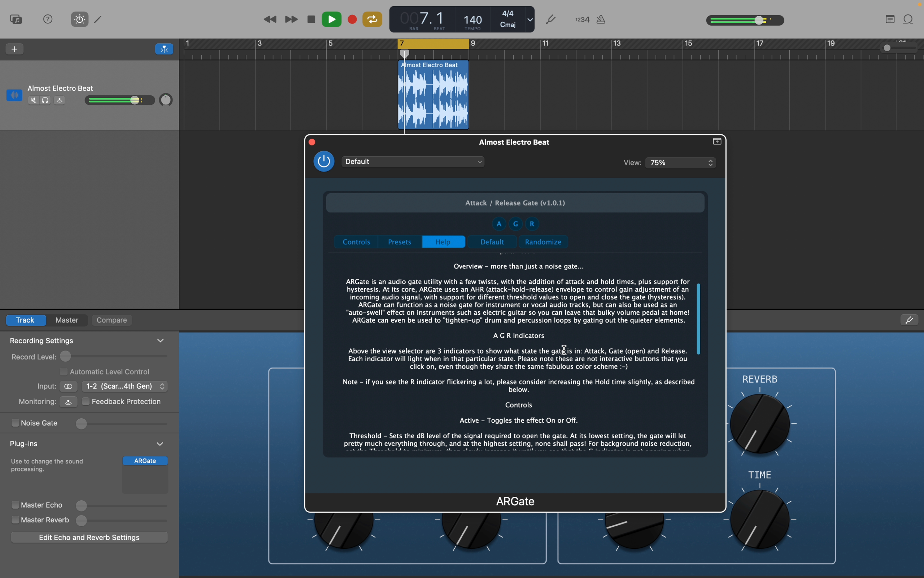Toggle the Smart Controls dial button
924x578 pixels.
point(79,20)
